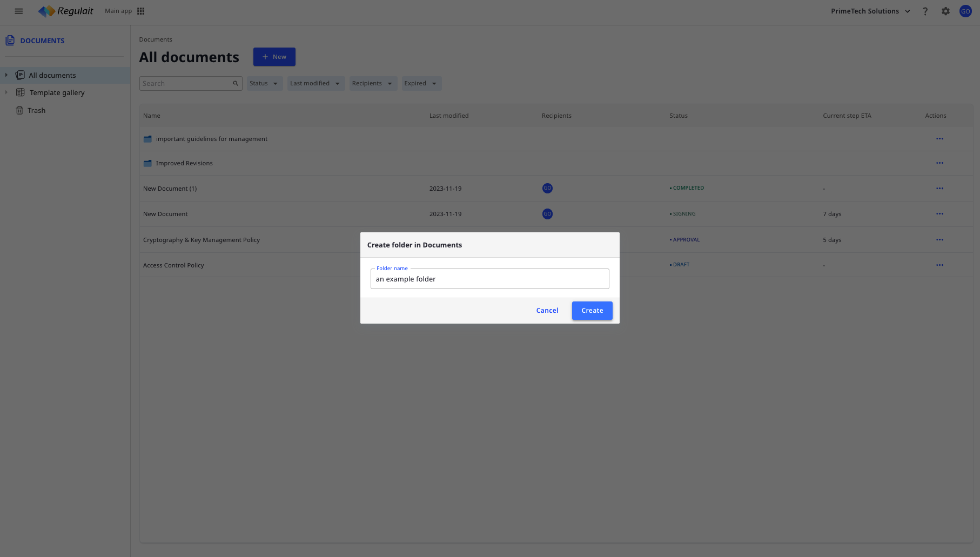
Task: Click the GO user avatar in header
Action: 965,11
